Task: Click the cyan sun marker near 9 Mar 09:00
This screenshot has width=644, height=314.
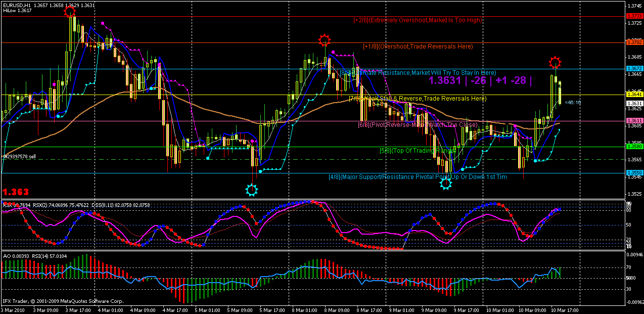Action: pos(445,184)
